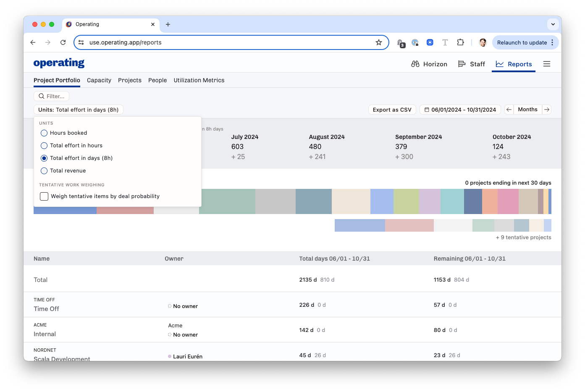585x392 pixels.
Task: Reload the page
Action: [x=63, y=42]
